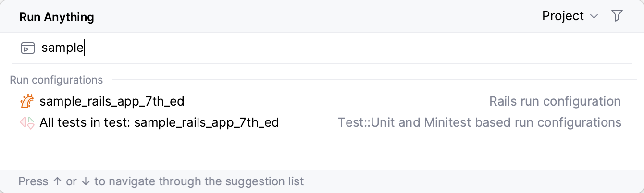Screen dimensions: 644x193
Task: Expand the chevron next to Project
Action: point(594,16)
